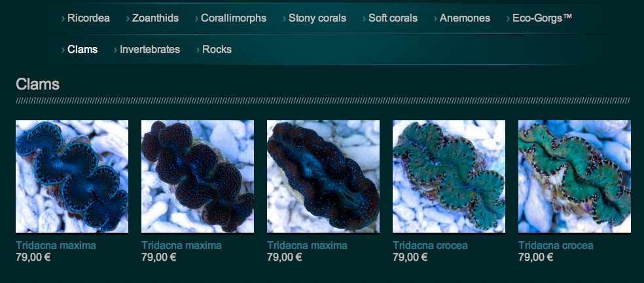Open the last Tridacna crocea product link

[x=556, y=245]
